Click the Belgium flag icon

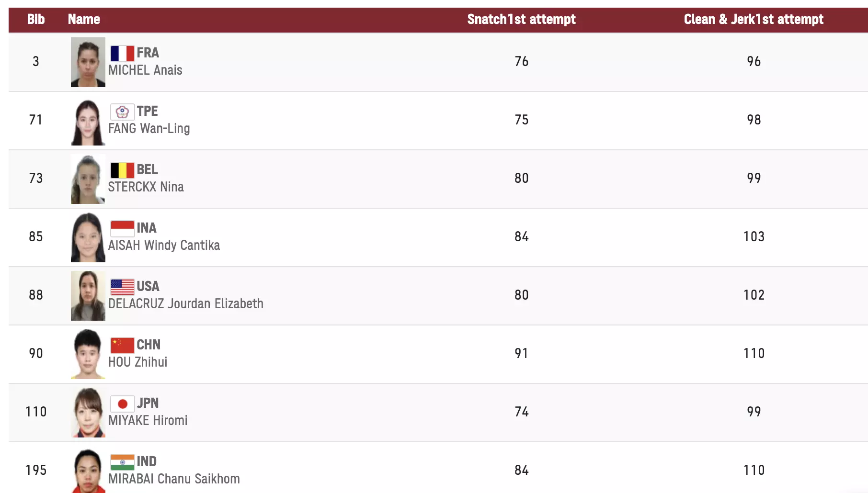coord(122,170)
